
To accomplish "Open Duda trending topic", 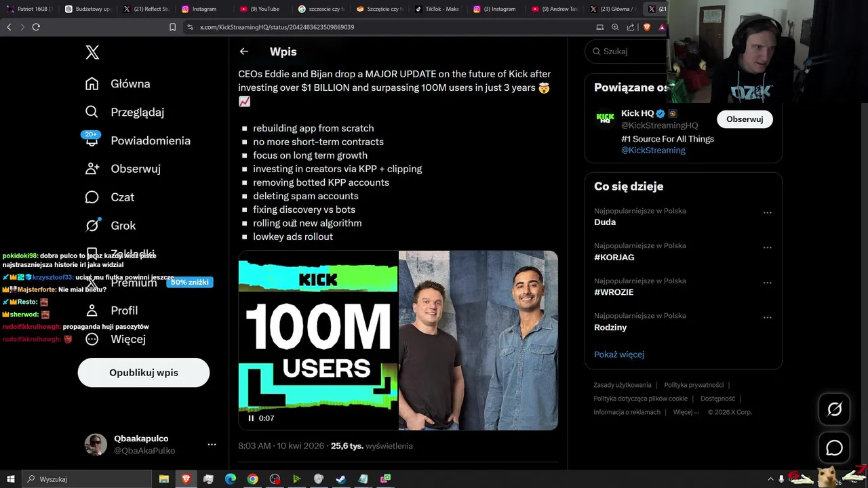I will [x=605, y=222].
